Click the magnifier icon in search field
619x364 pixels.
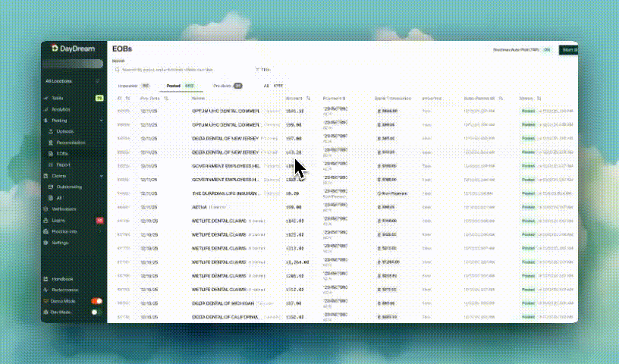coord(118,70)
